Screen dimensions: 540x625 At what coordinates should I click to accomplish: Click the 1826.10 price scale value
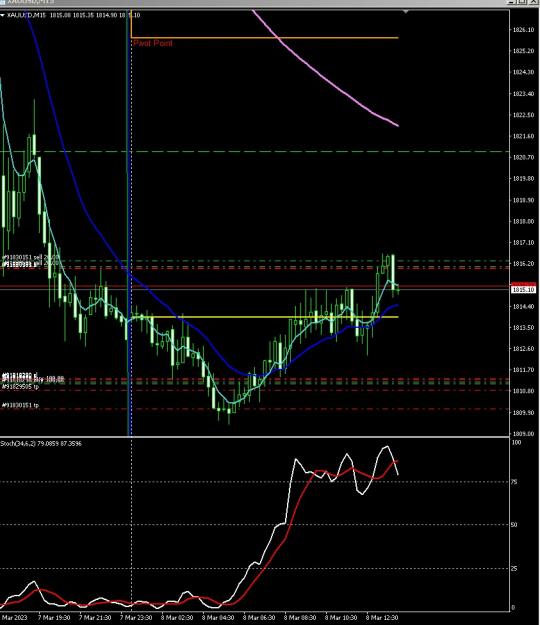(x=523, y=29)
